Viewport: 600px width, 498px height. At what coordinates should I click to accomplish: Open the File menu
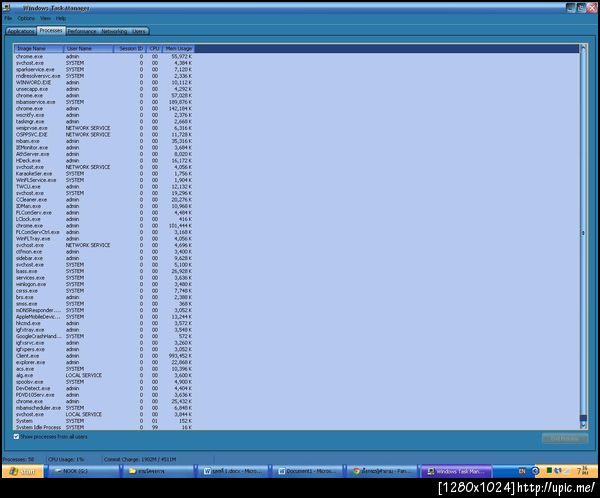8,18
